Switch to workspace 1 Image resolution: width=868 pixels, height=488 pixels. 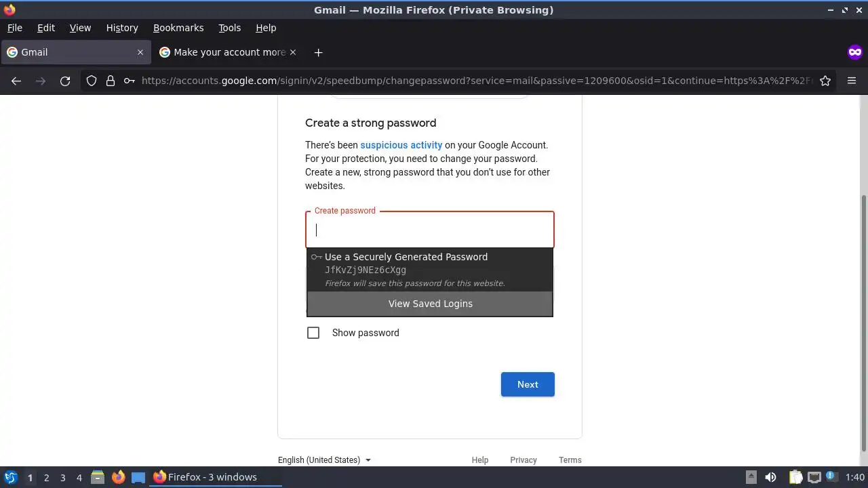(x=30, y=477)
